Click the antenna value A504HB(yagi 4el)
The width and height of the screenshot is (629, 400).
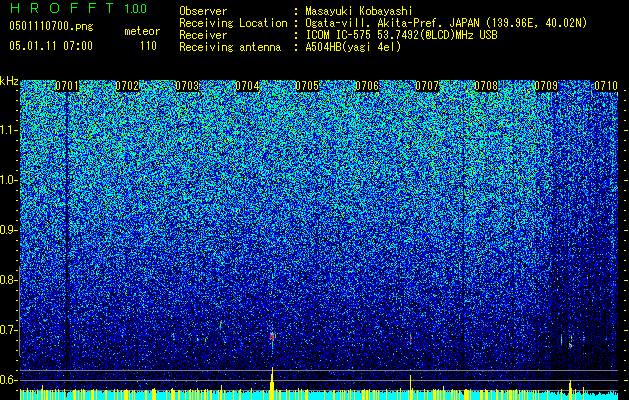click(353, 47)
